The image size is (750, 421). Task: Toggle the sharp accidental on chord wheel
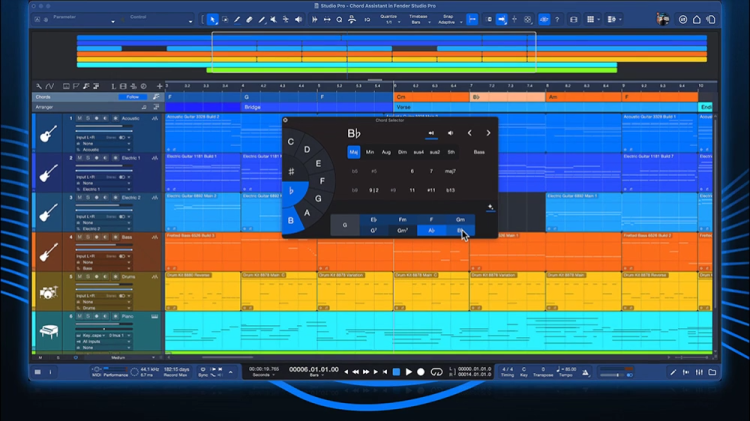(x=291, y=172)
